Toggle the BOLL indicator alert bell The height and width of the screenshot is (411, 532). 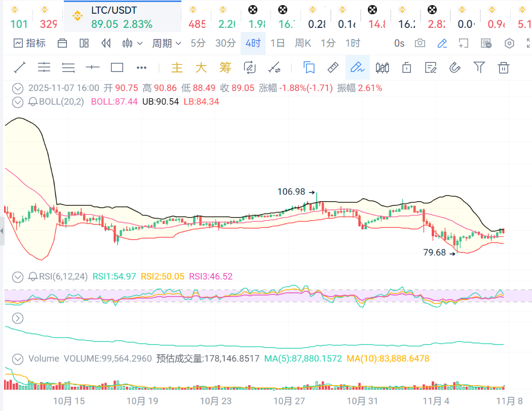point(33,102)
